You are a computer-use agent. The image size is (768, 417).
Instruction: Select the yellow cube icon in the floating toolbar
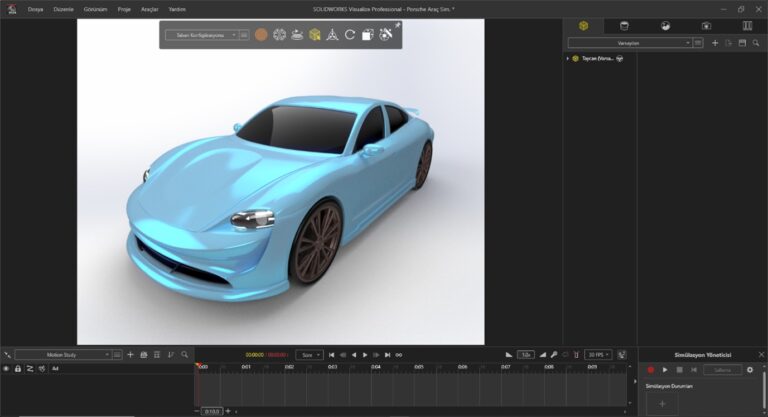pyautogui.click(x=314, y=35)
